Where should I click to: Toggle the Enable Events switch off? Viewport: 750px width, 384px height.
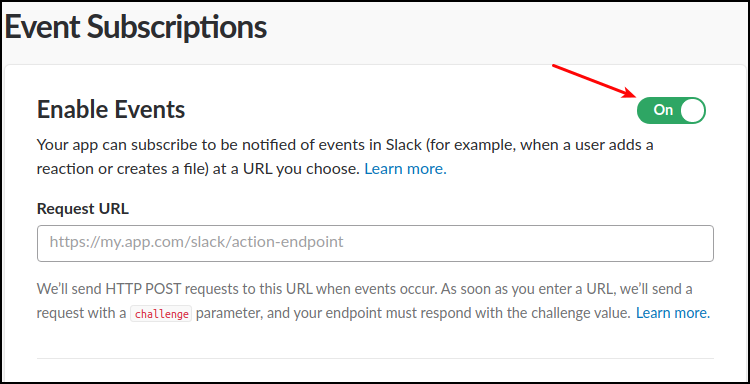pyautogui.click(x=671, y=110)
